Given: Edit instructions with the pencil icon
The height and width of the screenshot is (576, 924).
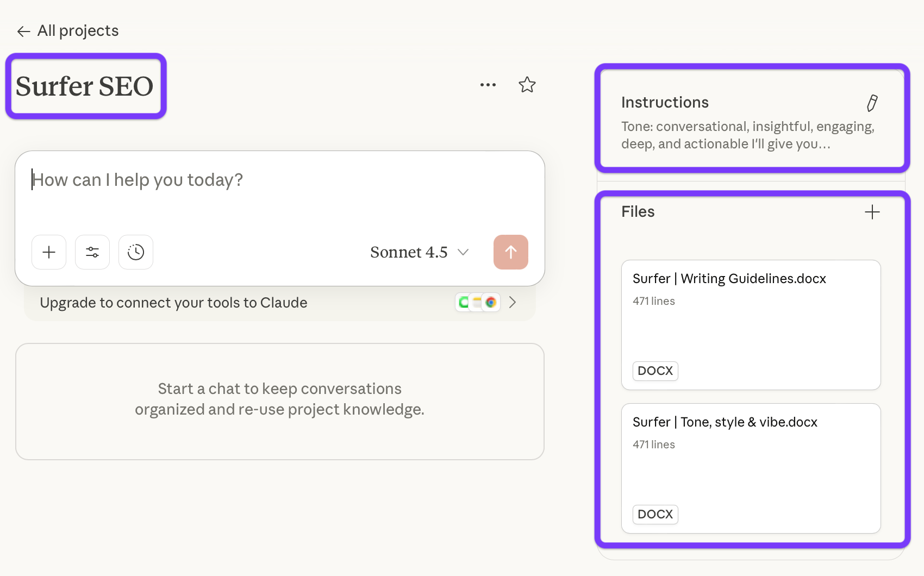Looking at the screenshot, I should (x=872, y=103).
